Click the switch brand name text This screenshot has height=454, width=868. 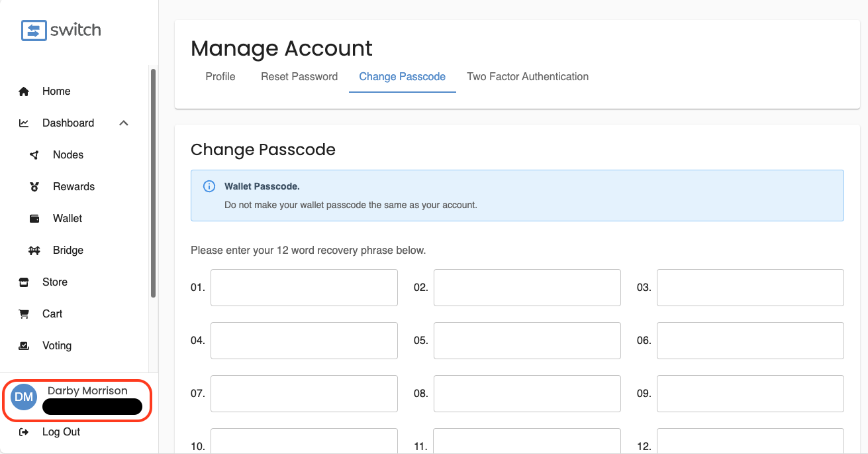pos(75,30)
